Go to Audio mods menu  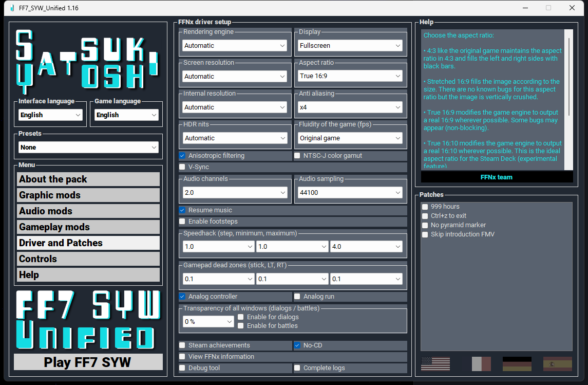click(88, 211)
